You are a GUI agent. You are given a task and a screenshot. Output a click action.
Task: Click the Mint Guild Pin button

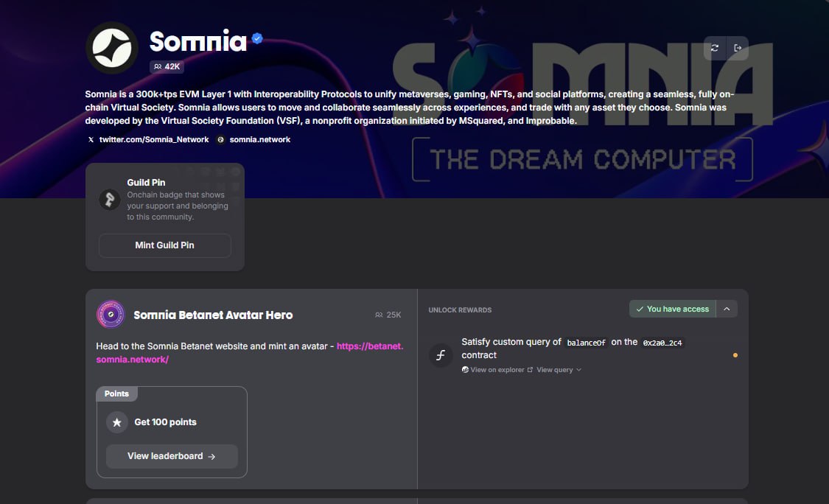[x=164, y=245]
